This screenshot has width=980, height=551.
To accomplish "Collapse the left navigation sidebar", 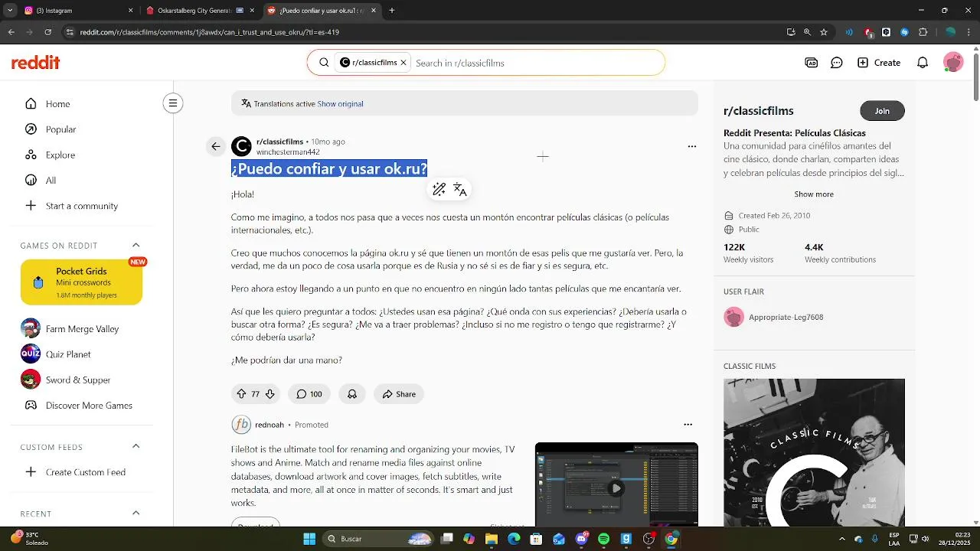I will pos(173,103).
